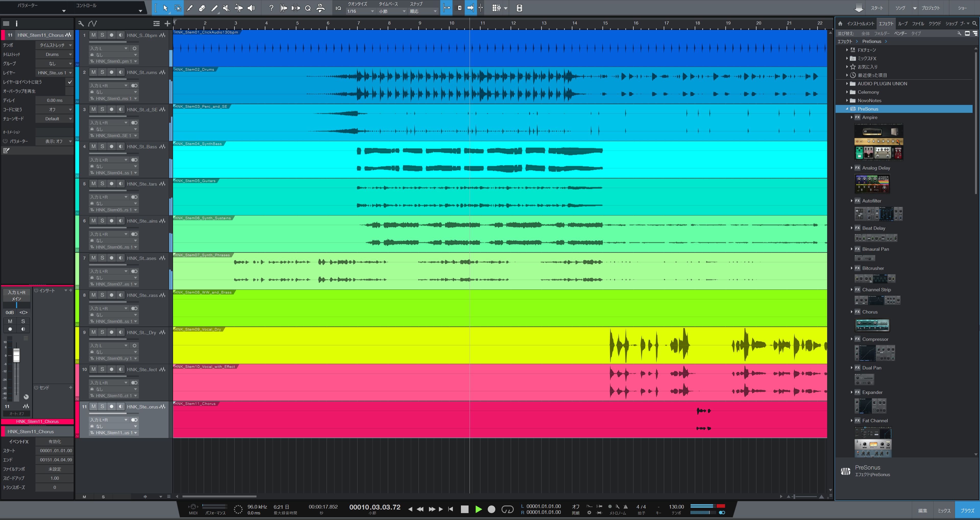This screenshot has width=980, height=520.
Task: Select the Range tool
Action: point(178,8)
